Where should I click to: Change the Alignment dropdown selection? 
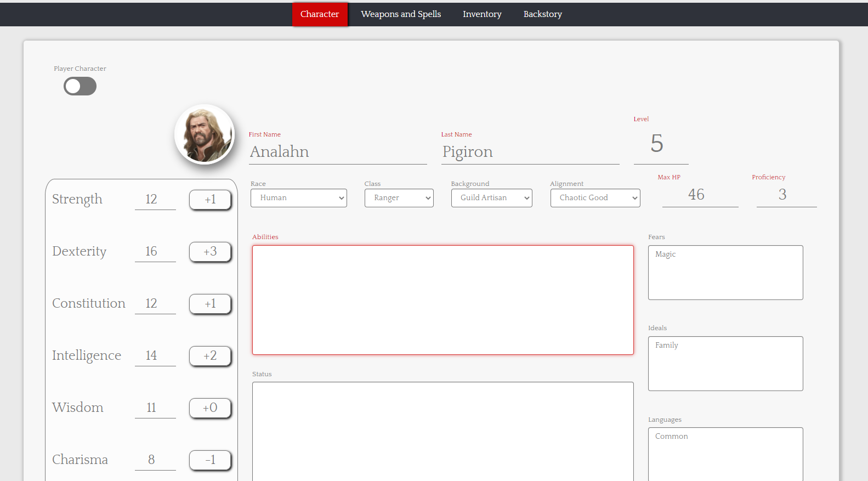(595, 198)
